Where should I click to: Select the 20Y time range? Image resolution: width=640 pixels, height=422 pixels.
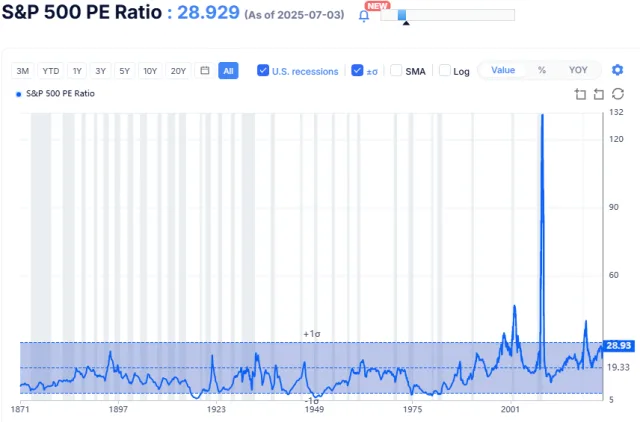coord(178,71)
